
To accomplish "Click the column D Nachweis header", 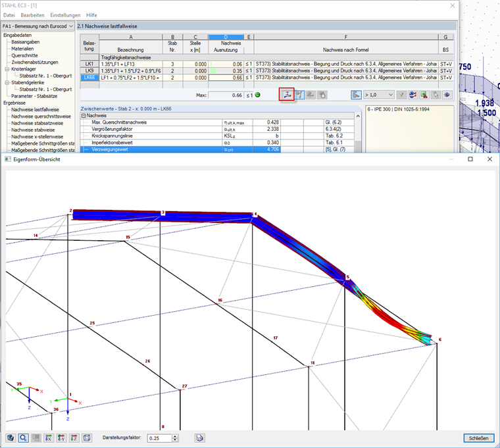I will 226,37.
